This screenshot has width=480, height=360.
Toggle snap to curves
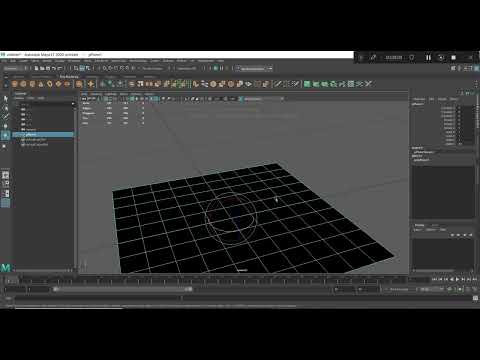coord(110,68)
